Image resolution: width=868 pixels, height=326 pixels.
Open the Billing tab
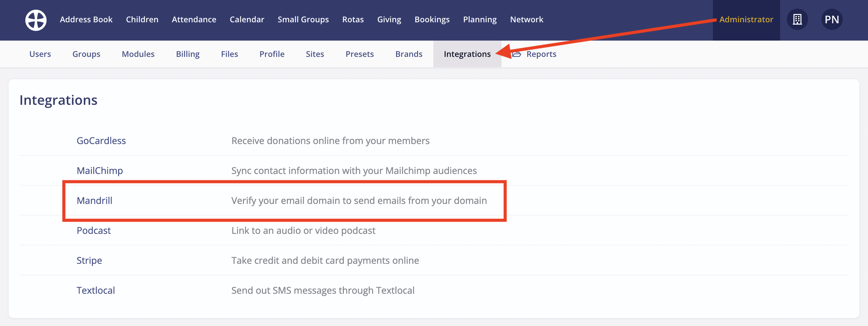188,54
